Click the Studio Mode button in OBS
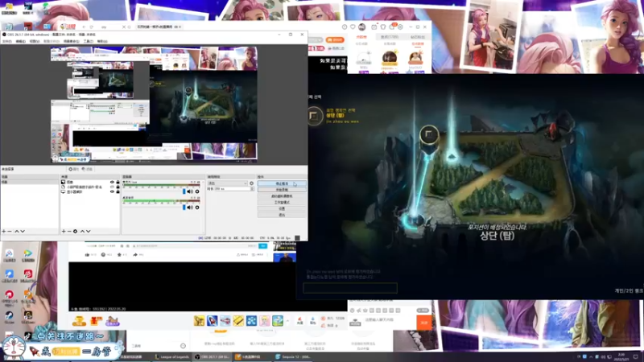This screenshot has height=362, width=644. point(282,203)
